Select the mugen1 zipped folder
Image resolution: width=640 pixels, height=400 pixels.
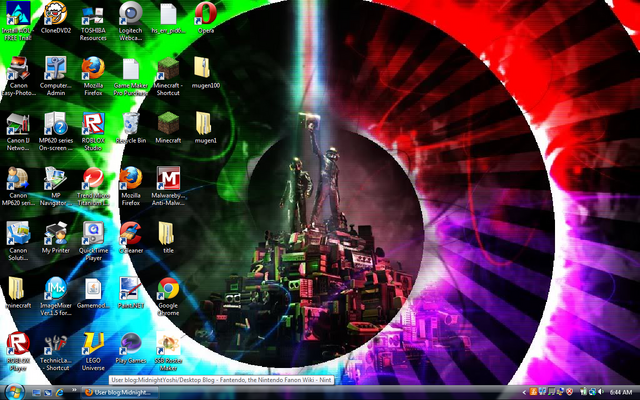pyautogui.click(x=206, y=128)
